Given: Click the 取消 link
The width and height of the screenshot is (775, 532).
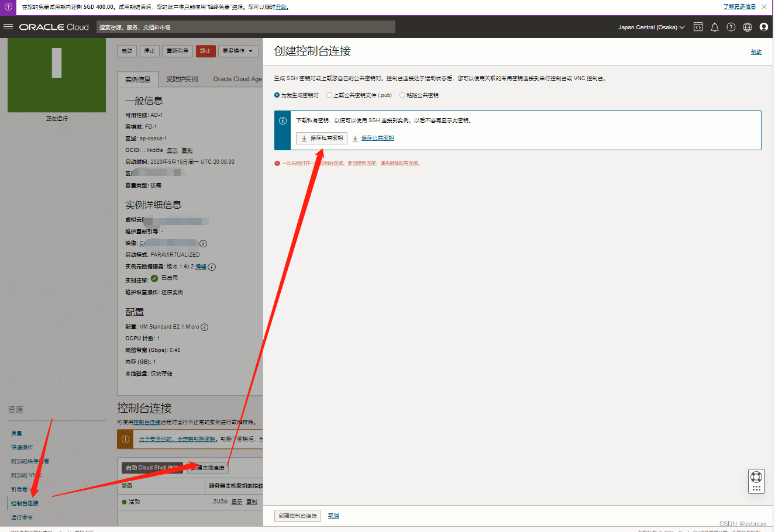Looking at the screenshot, I should [333, 516].
